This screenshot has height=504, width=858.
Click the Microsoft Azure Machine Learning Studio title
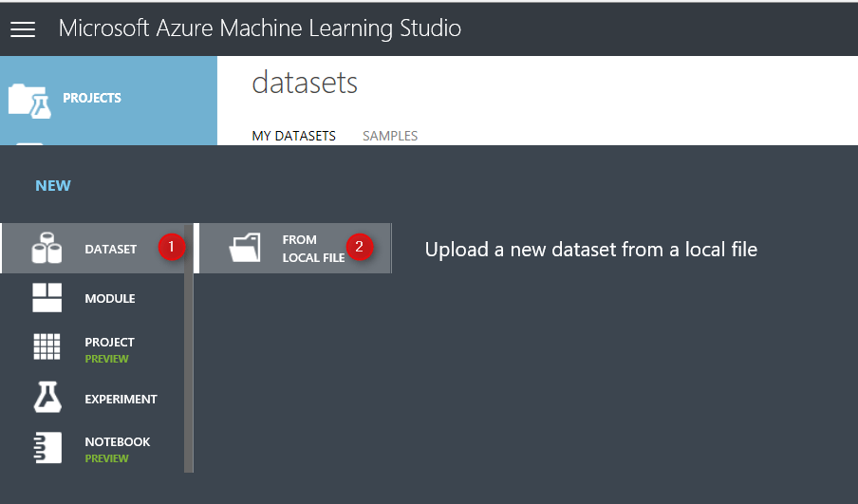pyautogui.click(x=260, y=28)
